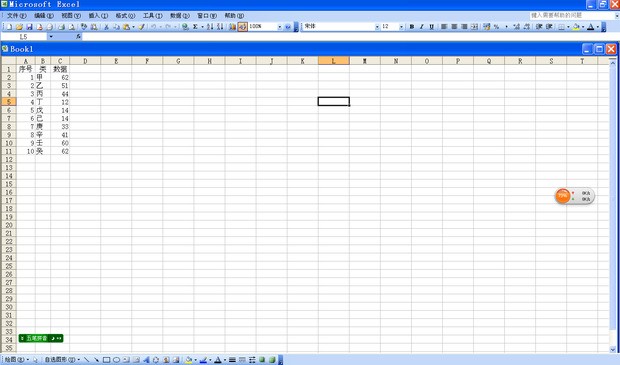
Task: Click the Currency Style icon
Action: [x=486, y=26]
